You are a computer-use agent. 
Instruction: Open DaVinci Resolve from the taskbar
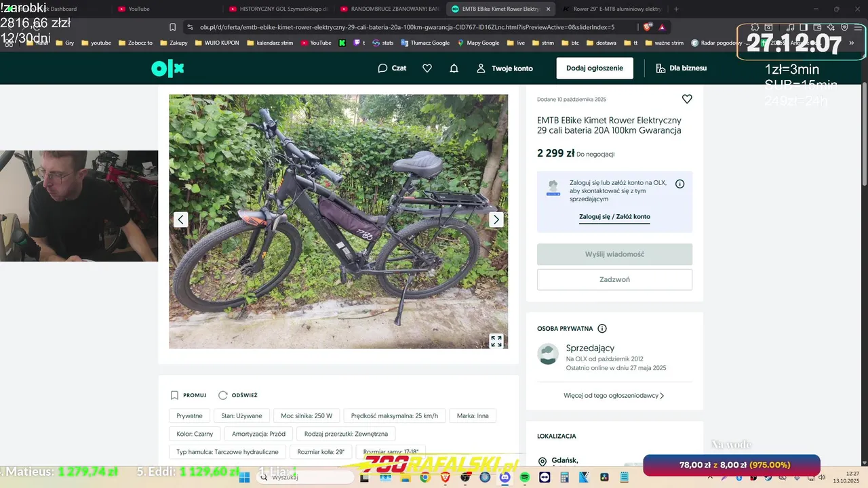(x=604, y=478)
